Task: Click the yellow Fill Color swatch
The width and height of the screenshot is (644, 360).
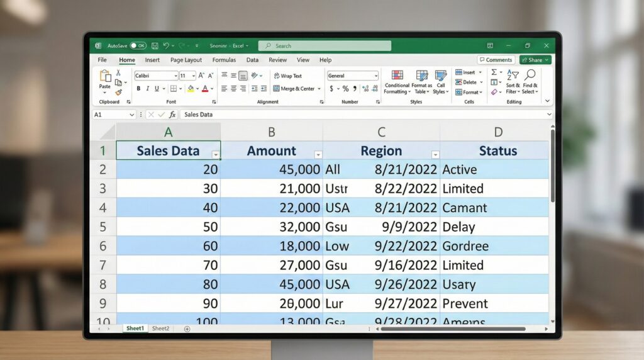Action: point(191,88)
